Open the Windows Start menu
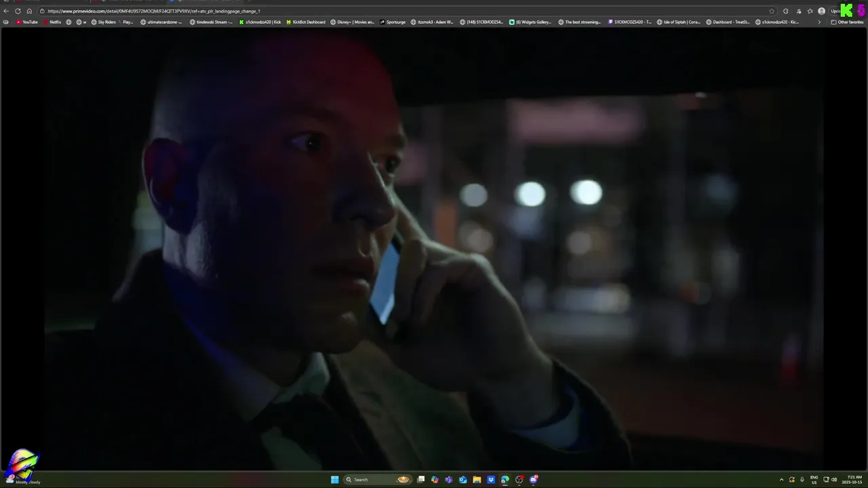 point(334,479)
